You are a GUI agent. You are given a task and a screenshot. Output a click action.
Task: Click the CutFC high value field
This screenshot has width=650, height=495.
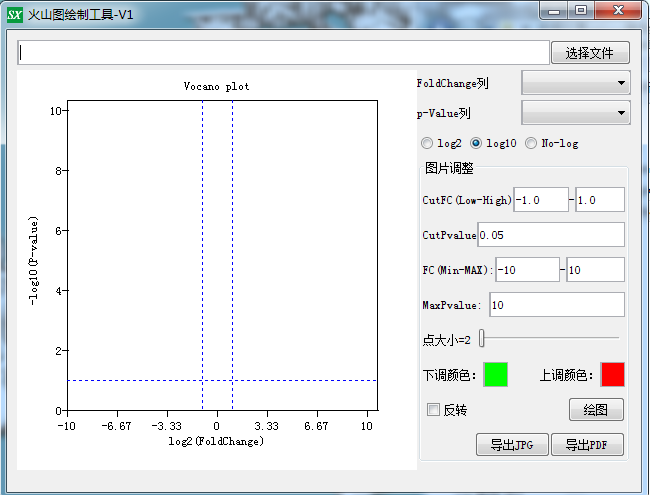click(x=600, y=200)
